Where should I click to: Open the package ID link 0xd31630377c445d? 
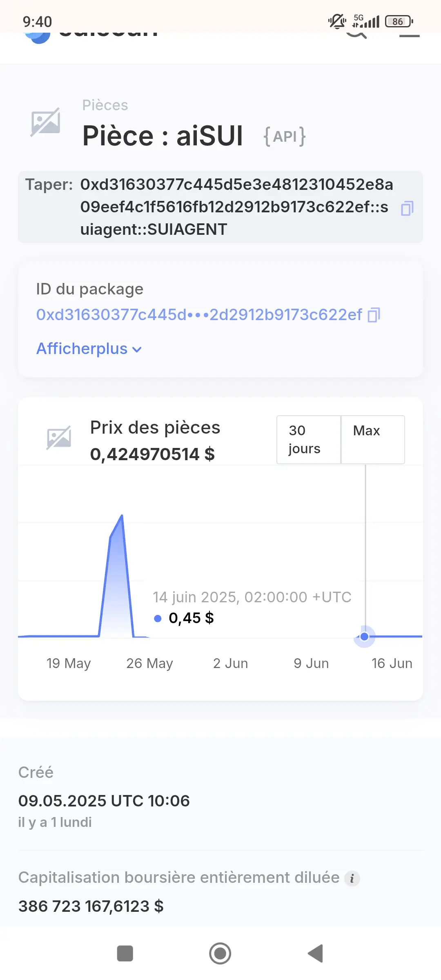[199, 314]
